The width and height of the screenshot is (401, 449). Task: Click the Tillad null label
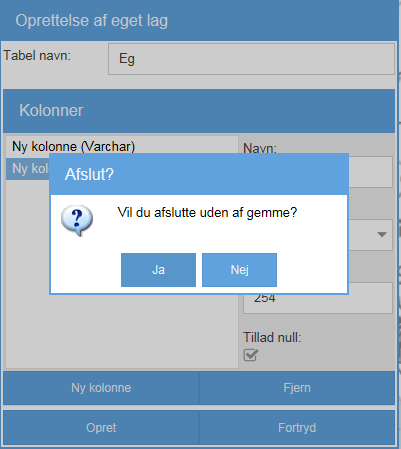[272, 337]
